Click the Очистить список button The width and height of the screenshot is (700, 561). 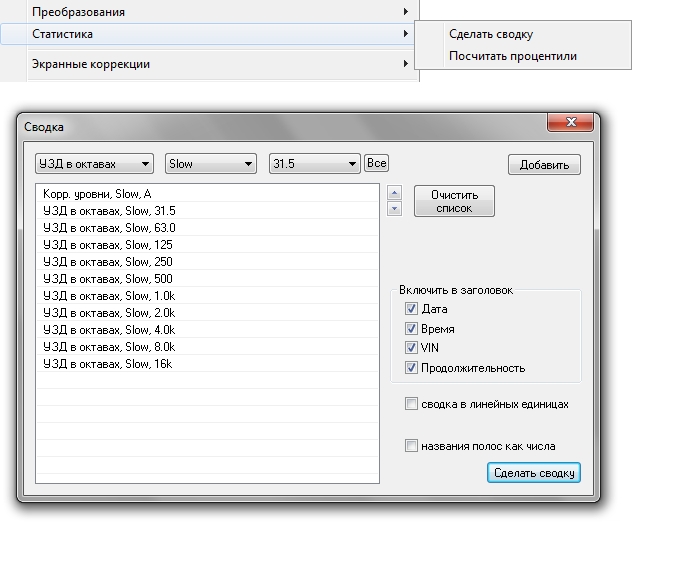[454, 202]
